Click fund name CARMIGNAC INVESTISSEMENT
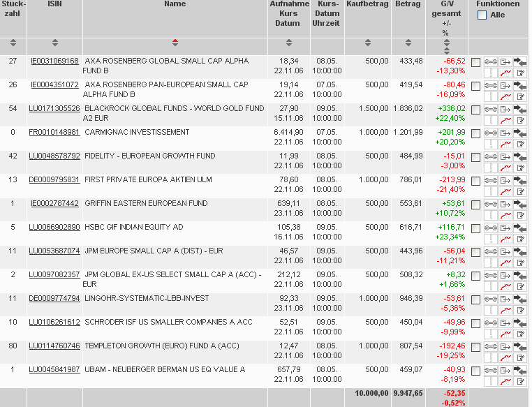 click(137, 132)
